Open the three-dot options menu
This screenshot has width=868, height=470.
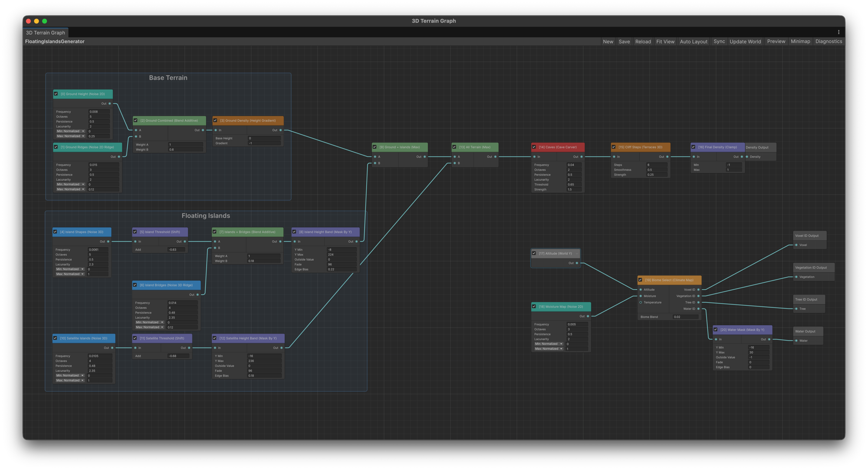pyautogui.click(x=838, y=32)
